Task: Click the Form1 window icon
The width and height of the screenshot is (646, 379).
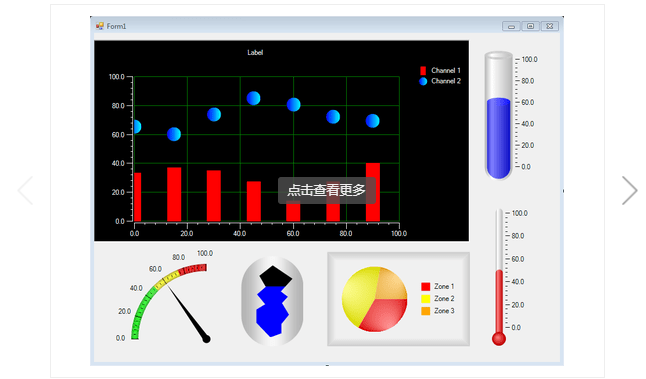Action: click(99, 26)
